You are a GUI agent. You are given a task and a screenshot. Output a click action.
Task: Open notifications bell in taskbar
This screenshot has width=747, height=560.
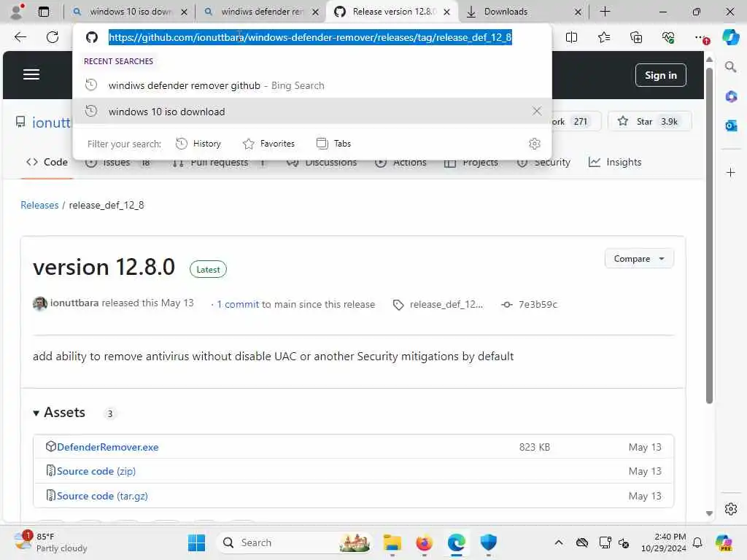coord(697,542)
